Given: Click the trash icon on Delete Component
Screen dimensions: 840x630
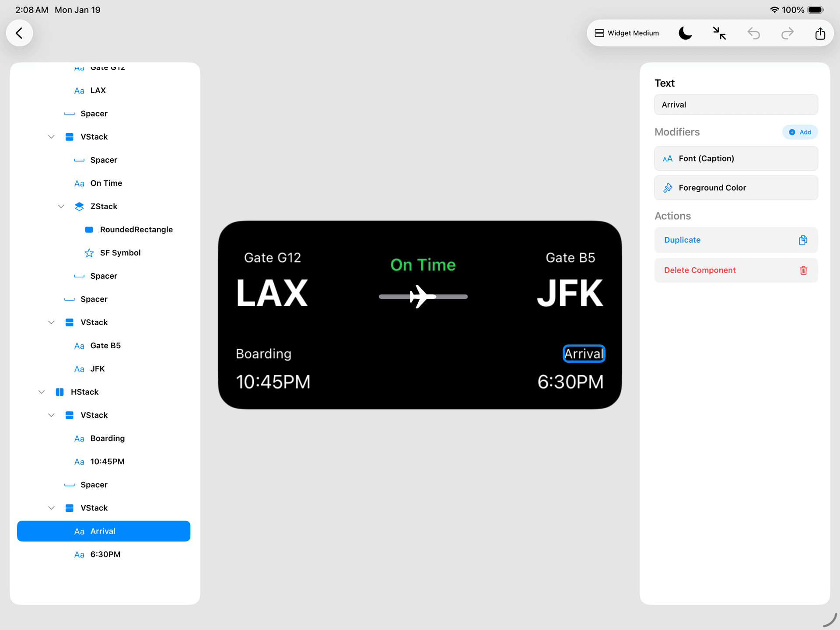Looking at the screenshot, I should [x=803, y=270].
